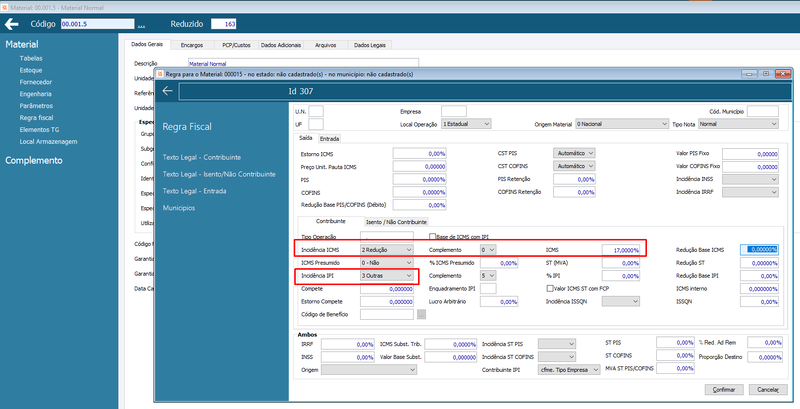Maximize the Regra para o Material dialog
Image resolution: width=800 pixels, height=409 pixels.
(766, 74)
